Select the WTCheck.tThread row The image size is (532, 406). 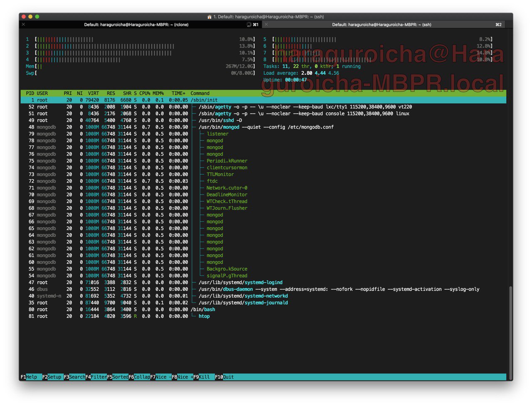pyautogui.click(x=264, y=201)
